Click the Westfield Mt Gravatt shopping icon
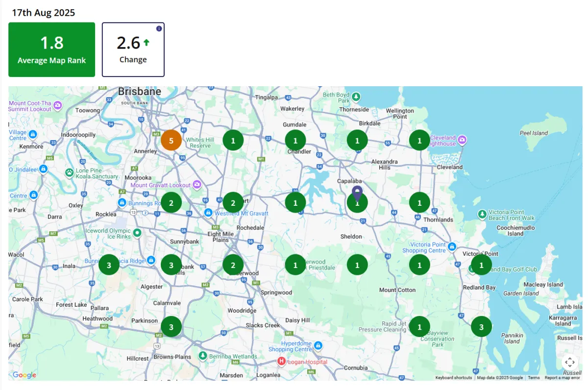 [x=208, y=213]
